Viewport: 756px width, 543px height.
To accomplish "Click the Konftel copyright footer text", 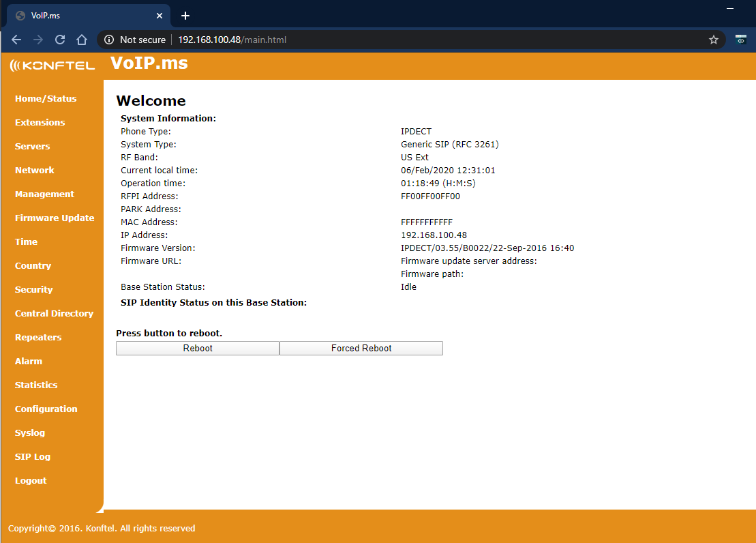I will point(102,529).
